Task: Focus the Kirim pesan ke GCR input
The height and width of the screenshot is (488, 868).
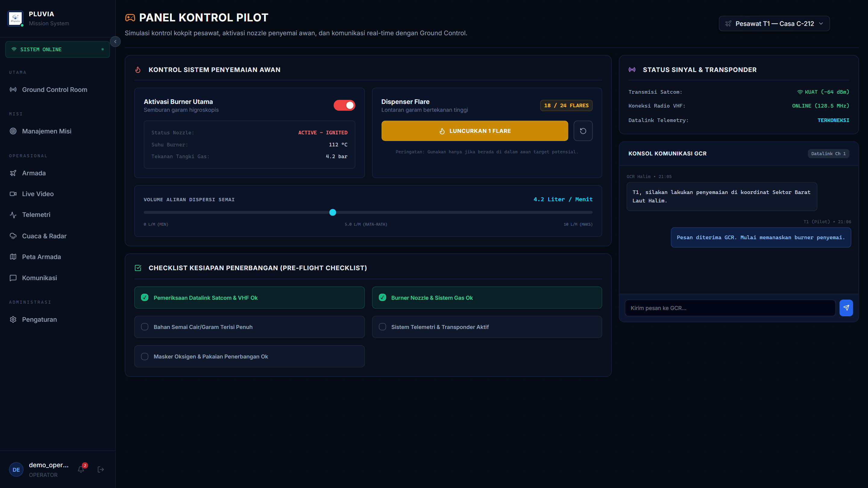Action: [730, 308]
